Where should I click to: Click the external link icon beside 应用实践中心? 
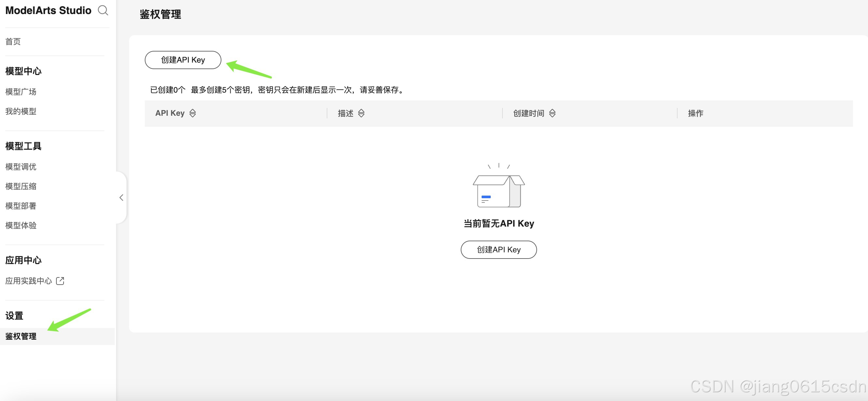60,281
